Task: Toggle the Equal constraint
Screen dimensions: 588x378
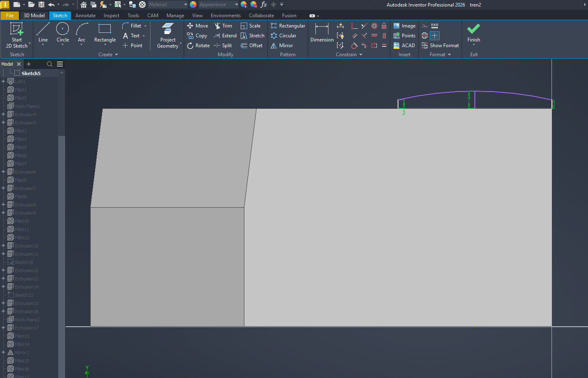Action: click(x=384, y=45)
